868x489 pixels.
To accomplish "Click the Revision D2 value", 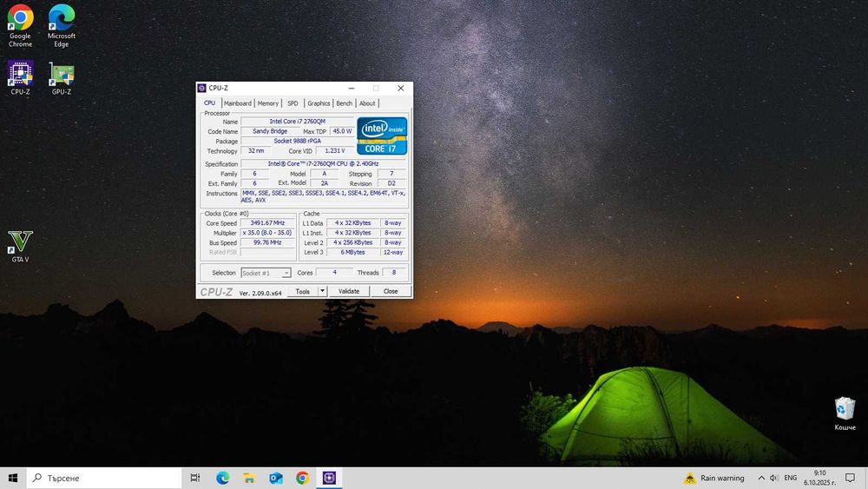I will (x=391, y=183).
